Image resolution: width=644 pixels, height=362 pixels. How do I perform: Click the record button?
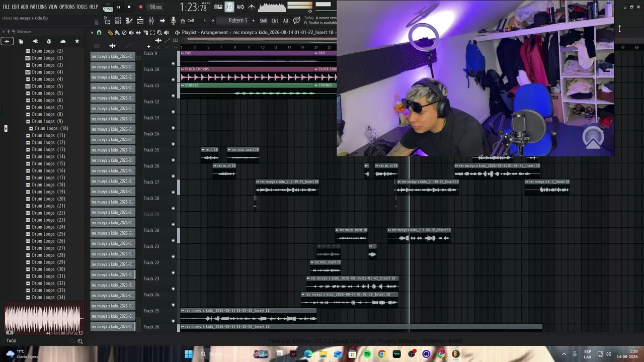[x=140, y=7]
